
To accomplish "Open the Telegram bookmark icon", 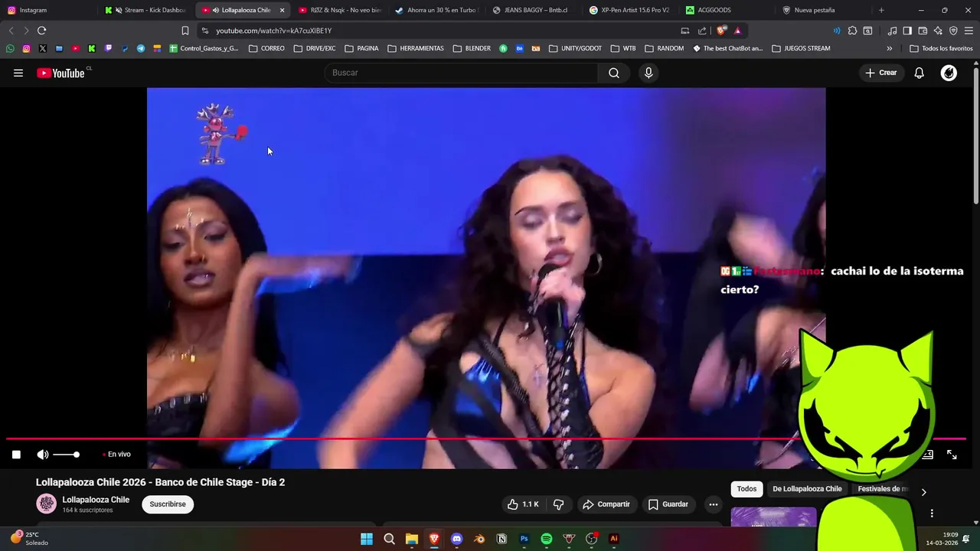I will tap(141, 48).
